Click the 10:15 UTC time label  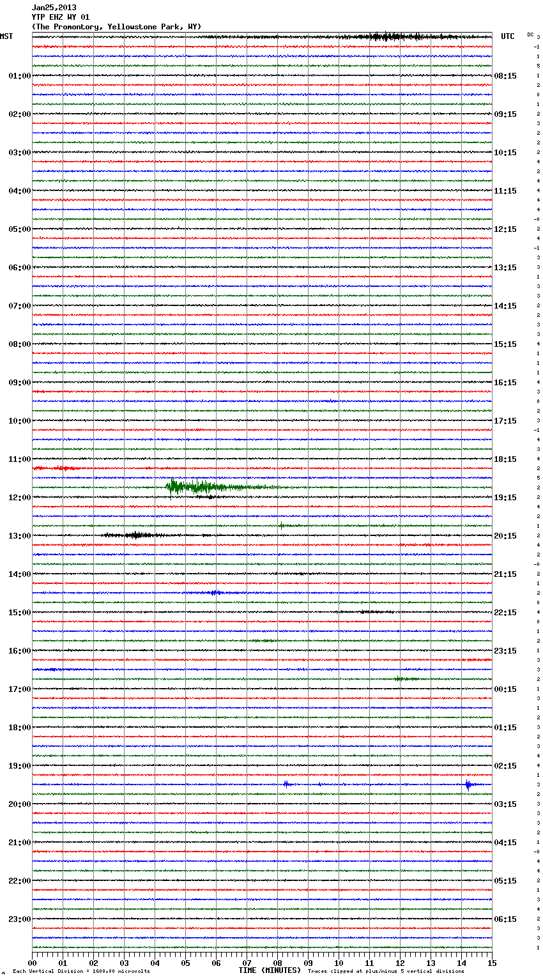[505, 153]
